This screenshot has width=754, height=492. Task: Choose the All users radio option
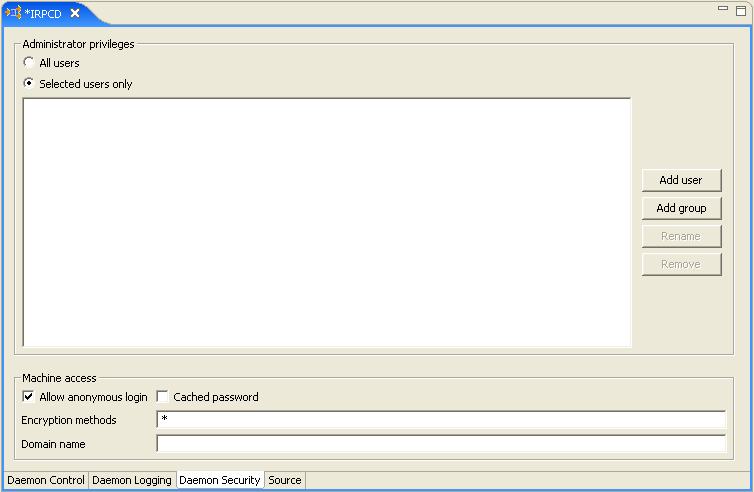29,63
